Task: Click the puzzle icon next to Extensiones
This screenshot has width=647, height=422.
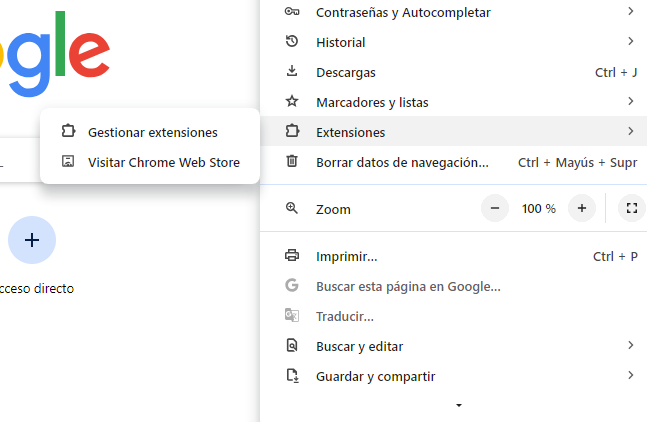Action: tap(292, 131)
